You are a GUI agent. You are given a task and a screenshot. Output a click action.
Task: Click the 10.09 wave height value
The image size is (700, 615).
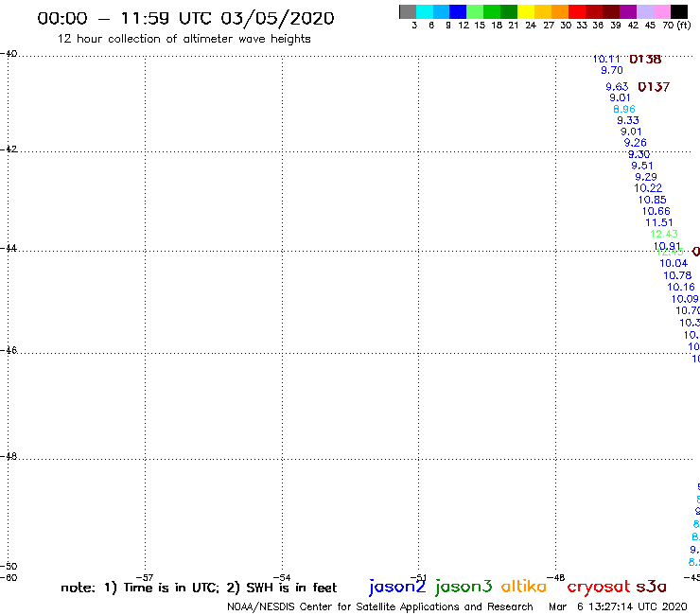[685, 299]
